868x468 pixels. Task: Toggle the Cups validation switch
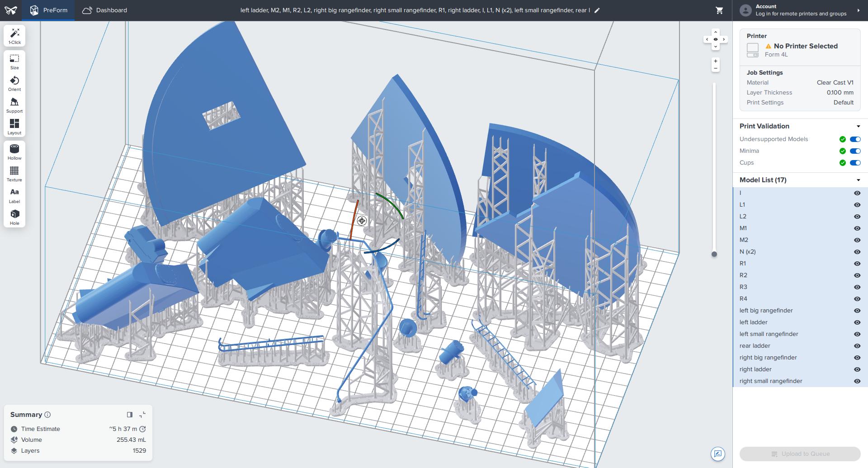click(x=855, y=163)
